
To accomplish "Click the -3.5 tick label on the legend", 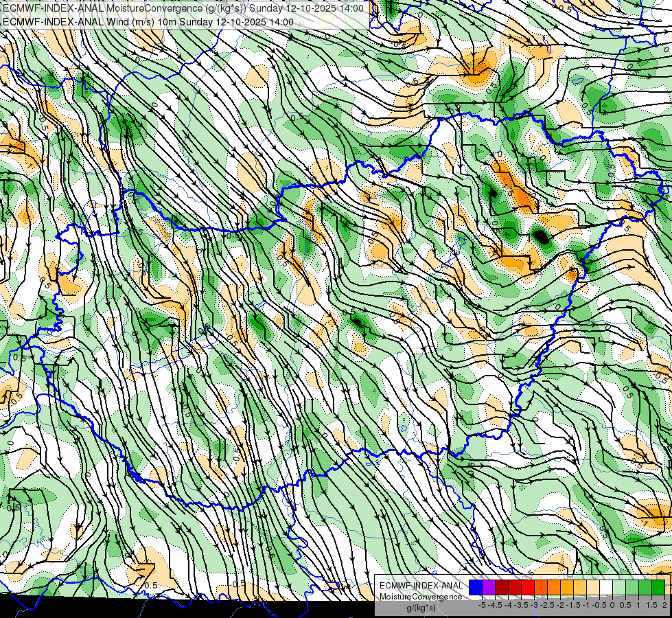I will pyautogui.click(x=522, y=605).
